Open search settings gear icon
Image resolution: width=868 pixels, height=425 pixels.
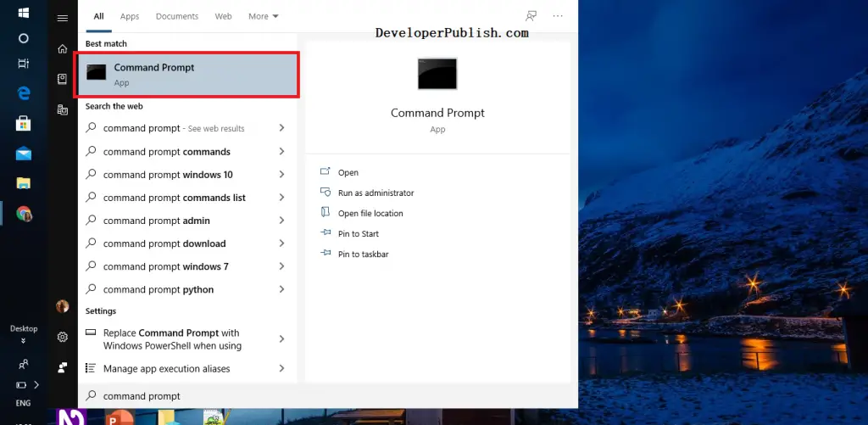(x=63, y=337)
